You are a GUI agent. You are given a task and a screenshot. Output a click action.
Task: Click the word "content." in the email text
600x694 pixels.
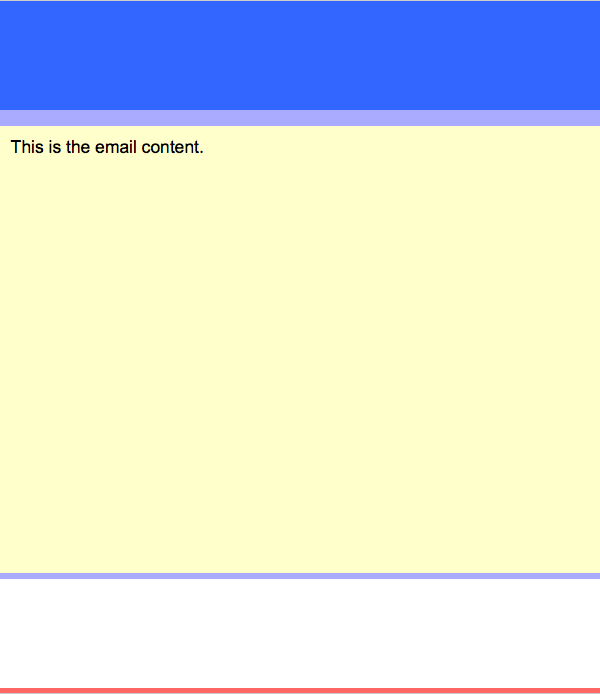[173, 147]
